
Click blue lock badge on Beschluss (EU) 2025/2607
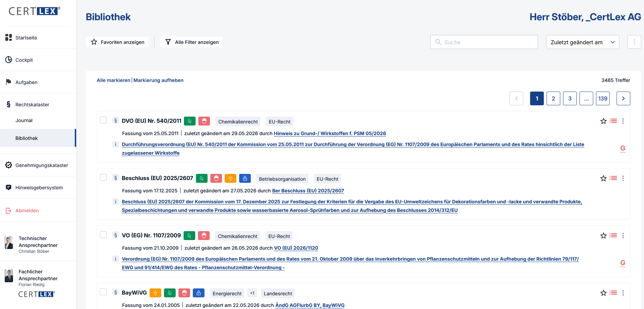coord(245,178)
